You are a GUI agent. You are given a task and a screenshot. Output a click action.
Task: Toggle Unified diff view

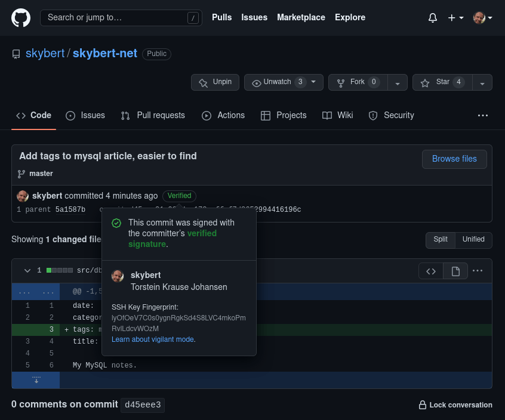473,239
